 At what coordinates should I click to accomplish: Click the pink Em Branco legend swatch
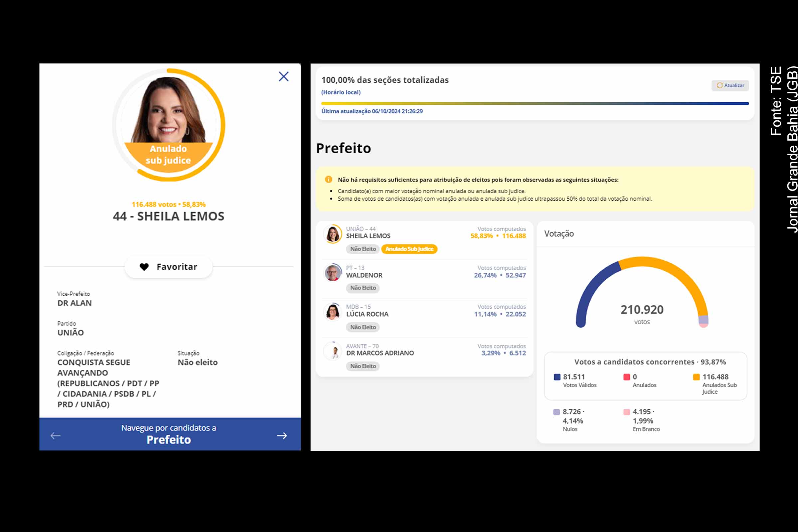tap(627, 412)
